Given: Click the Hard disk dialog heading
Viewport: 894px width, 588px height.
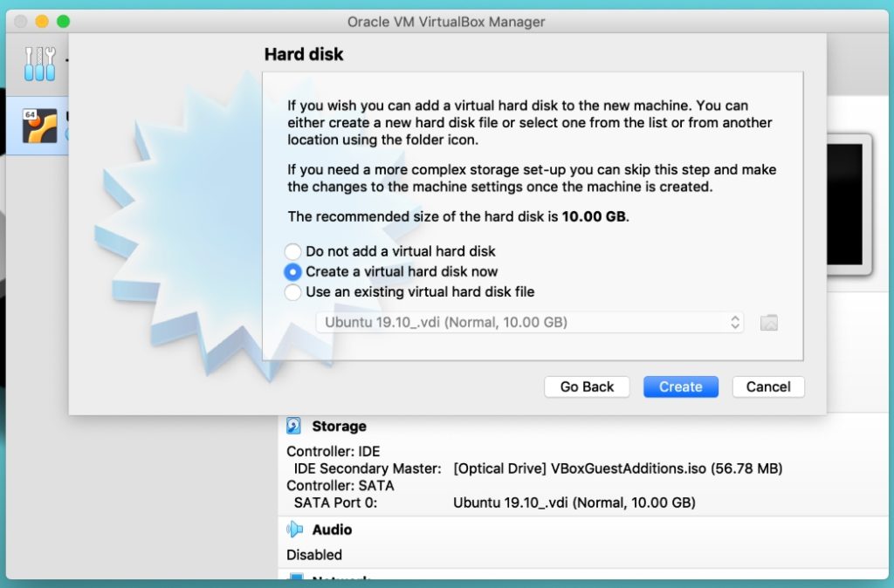Looking at the screenshot, I should 304,54.
